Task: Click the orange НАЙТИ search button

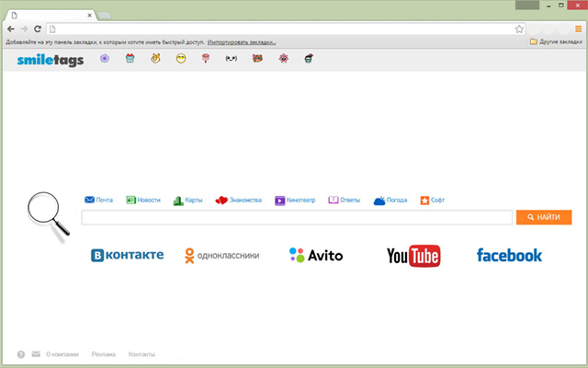Action: point(544,217)
